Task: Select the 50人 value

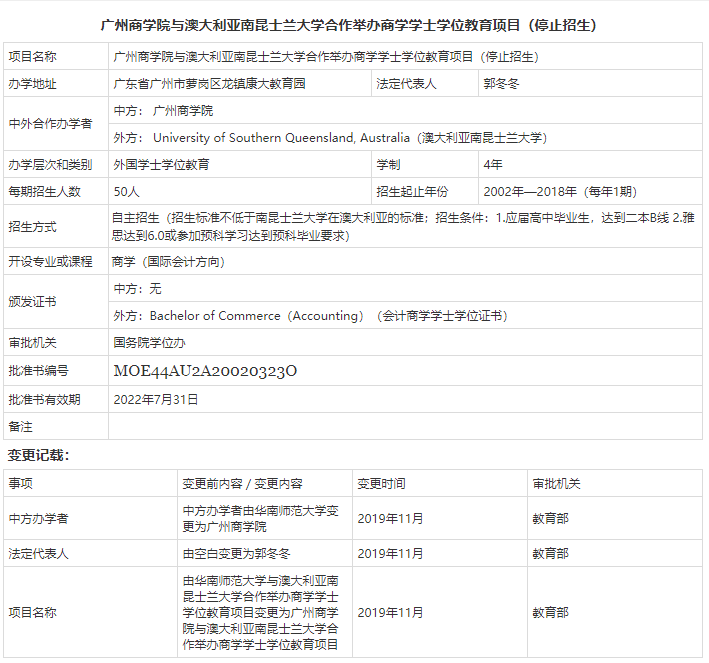Action: point(127,192)
